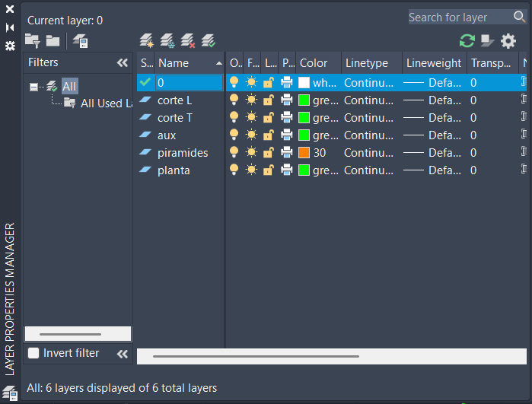This screenshot has width=532, height=404.
Task: Click the New Property Filter icon
Action: click(33, 41)
